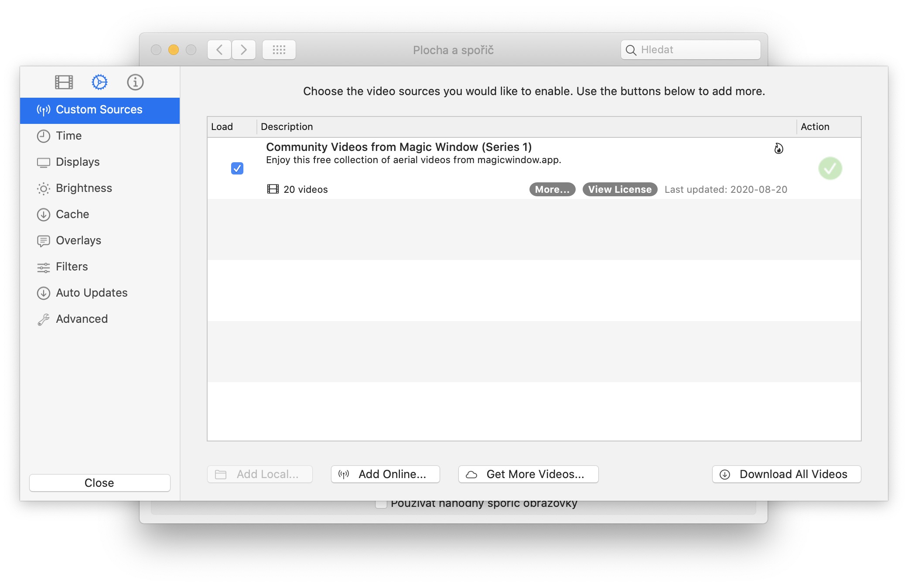Go forward with the right chevron button

coord(244,50)
